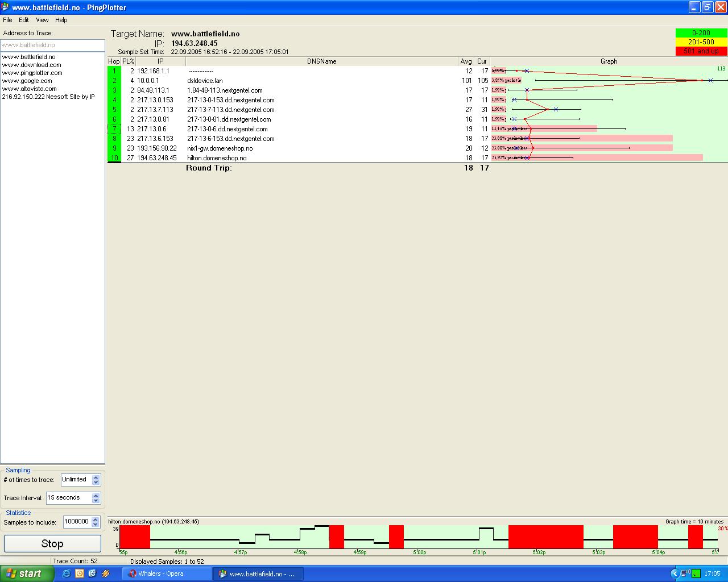Click the third quick launch icon
728x582 pixels.
pyautogui.click(x=92, y=573)
